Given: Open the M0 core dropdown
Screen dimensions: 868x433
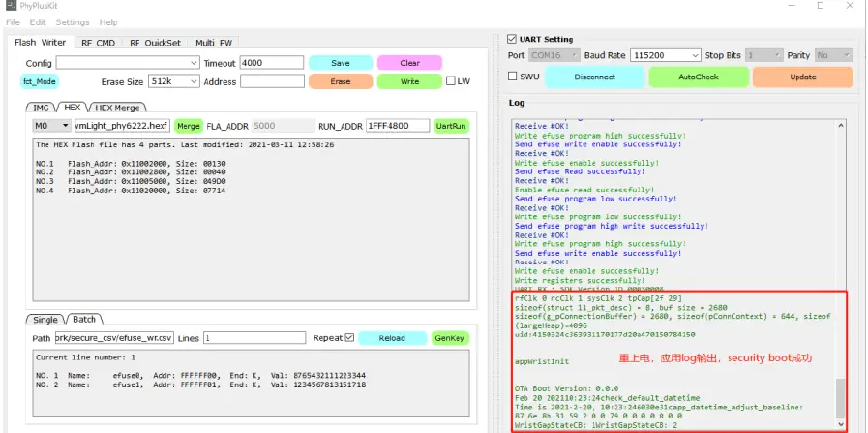Looking at the screenshot, I should click(x=52, y=126).
